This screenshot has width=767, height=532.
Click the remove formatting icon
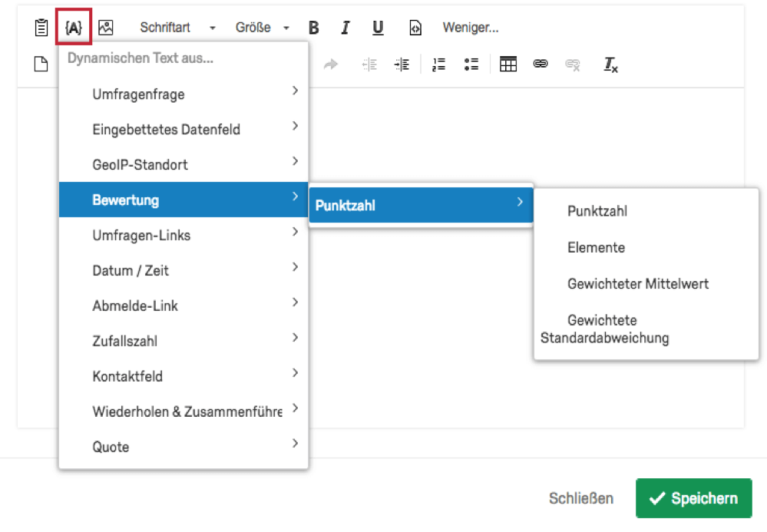[x=610, y=64]
